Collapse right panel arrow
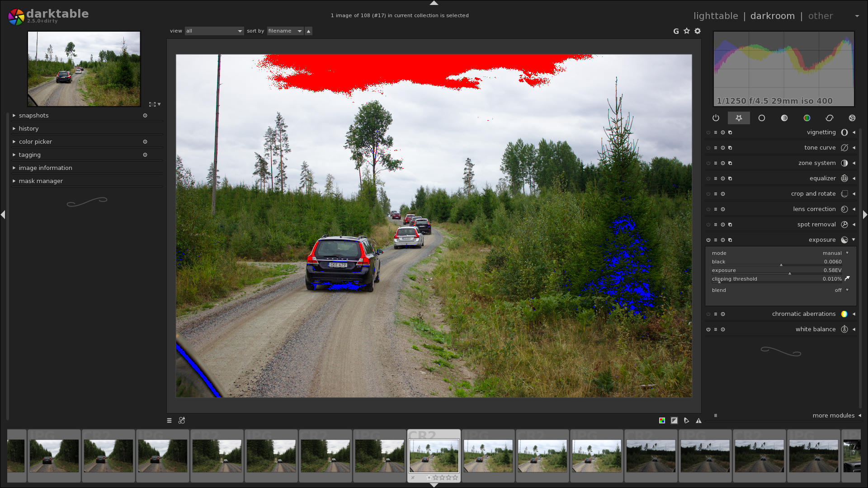The width and height of the screenshot is (868, 488). [x=865, y=215]
